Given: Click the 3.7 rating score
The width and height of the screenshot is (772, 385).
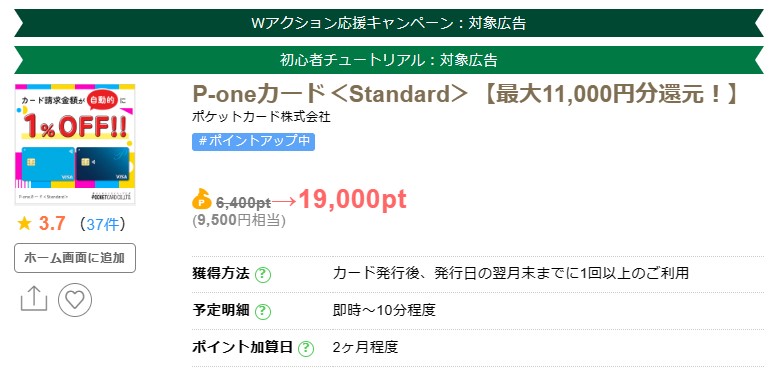Looking at the screenshot, I should 52,224.
